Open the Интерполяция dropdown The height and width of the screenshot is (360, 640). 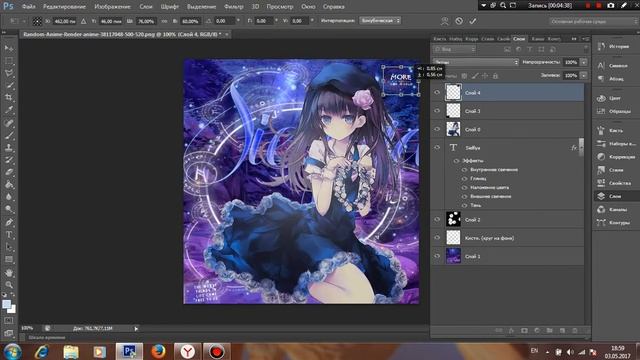(380, 20)
